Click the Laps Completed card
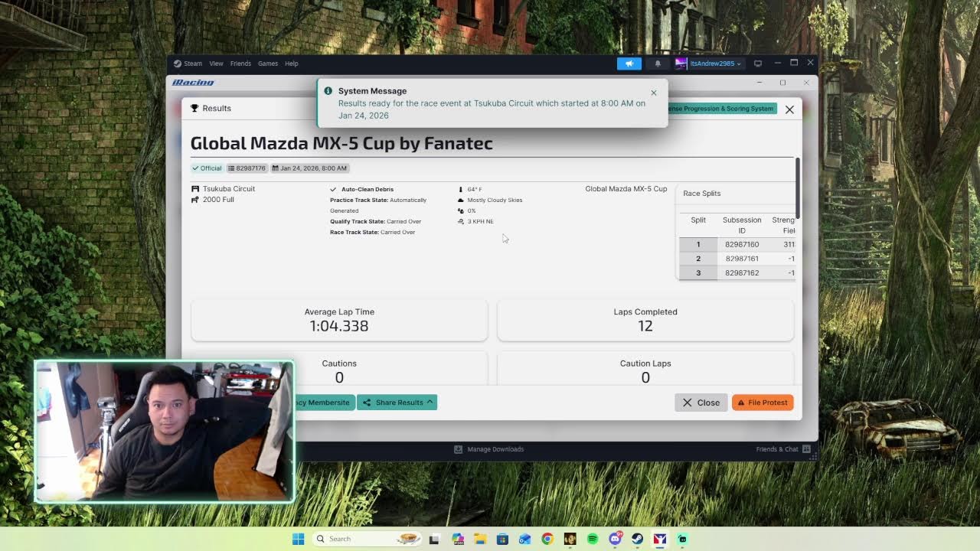This screenshot has height=551, width=980. click(x=645, y=320)
